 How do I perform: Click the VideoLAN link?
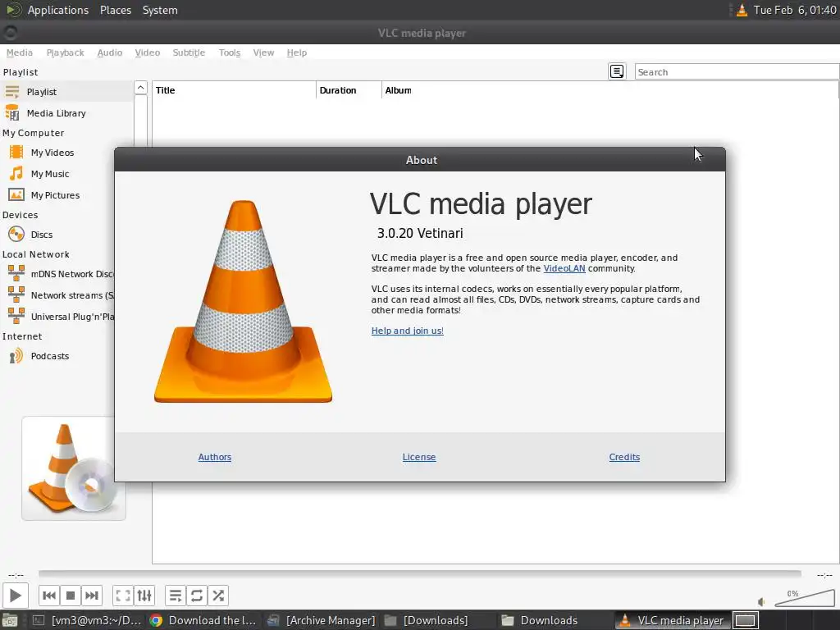pyautogui.click(x=564, y=268)
